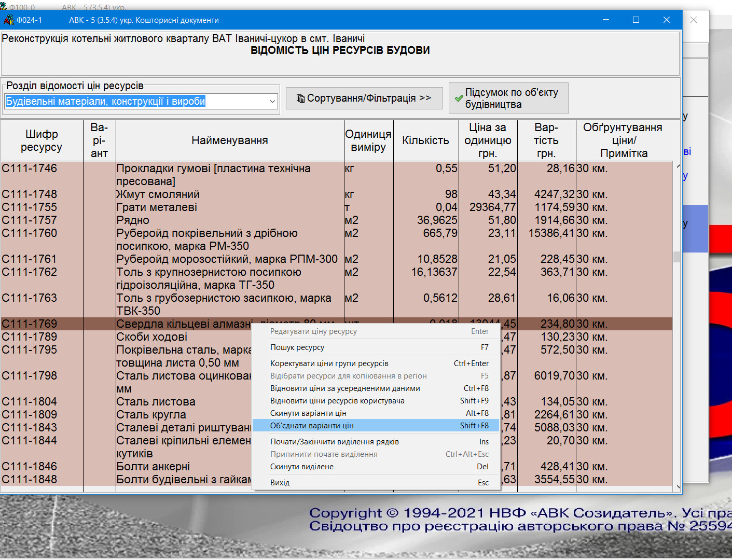
Task: Select Руберойд морозостійкий, марка РПМ-300
Action: pos(227,259)
